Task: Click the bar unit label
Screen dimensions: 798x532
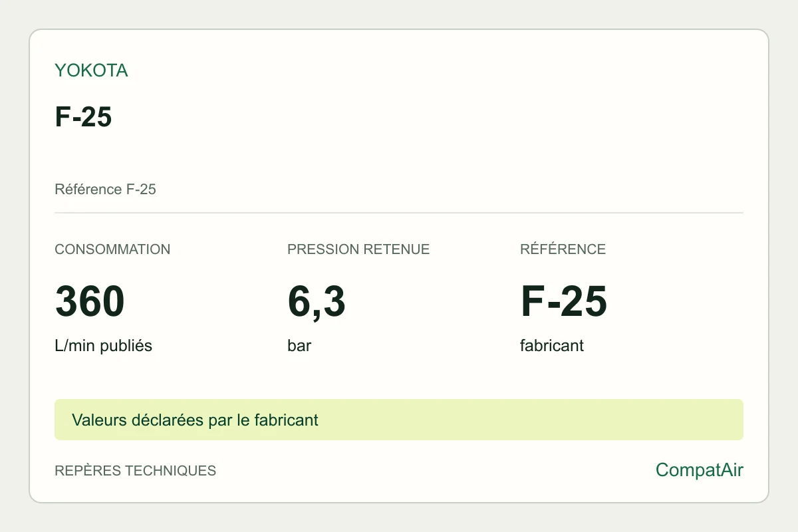Action: pos(299,346)
